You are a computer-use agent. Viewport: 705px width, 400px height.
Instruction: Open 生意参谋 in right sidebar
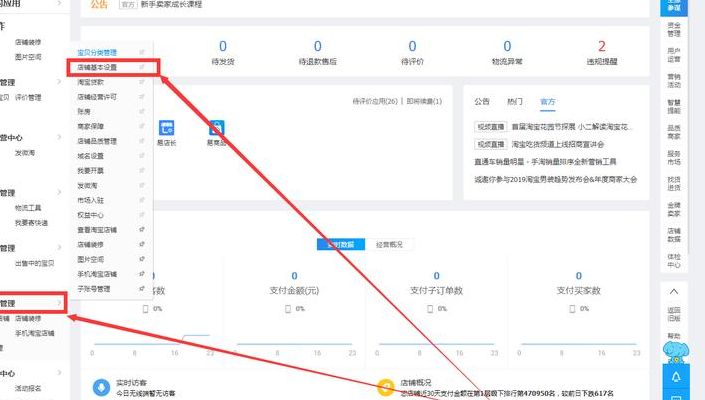point(674,6)
